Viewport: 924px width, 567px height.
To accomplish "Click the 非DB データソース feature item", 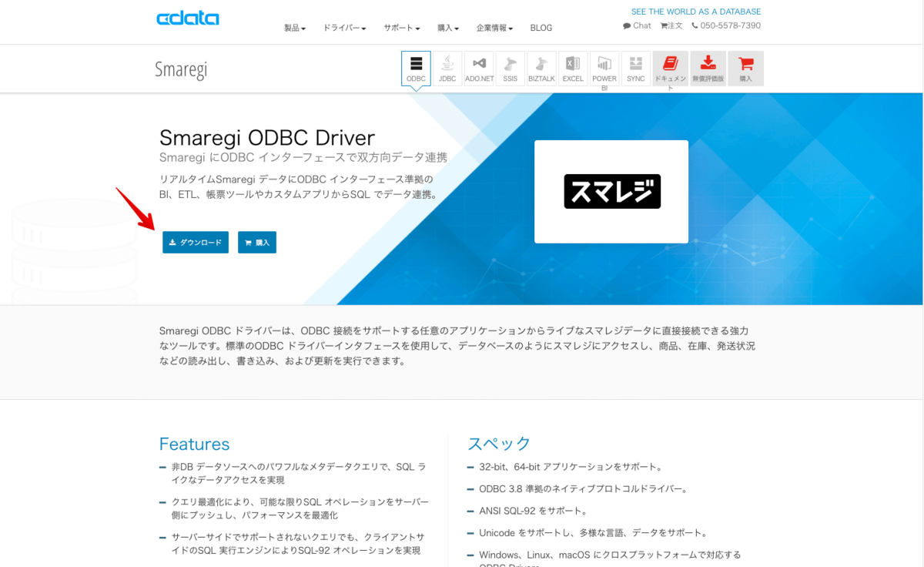I will click(x=299, y=473).
